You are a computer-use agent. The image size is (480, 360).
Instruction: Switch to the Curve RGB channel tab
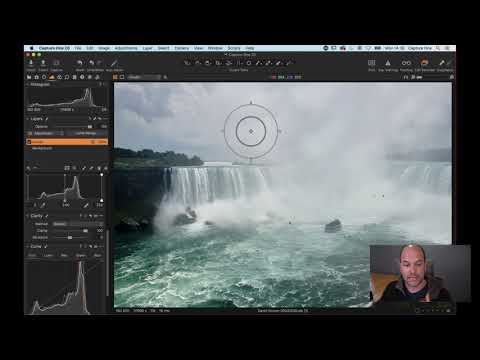[32, 255]
